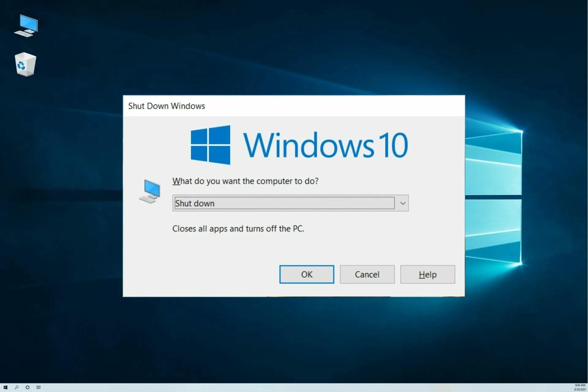This screenshot has width=588, height=392.
Task: Select the This PC desktop icon
Action: click(26, 26)
